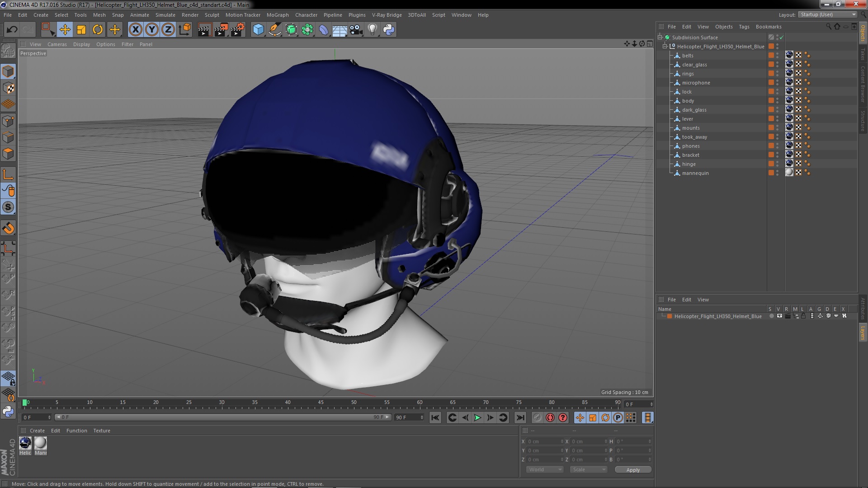868x488 pixels.
Task: Add a Camera object
Action: coord(356,30)
